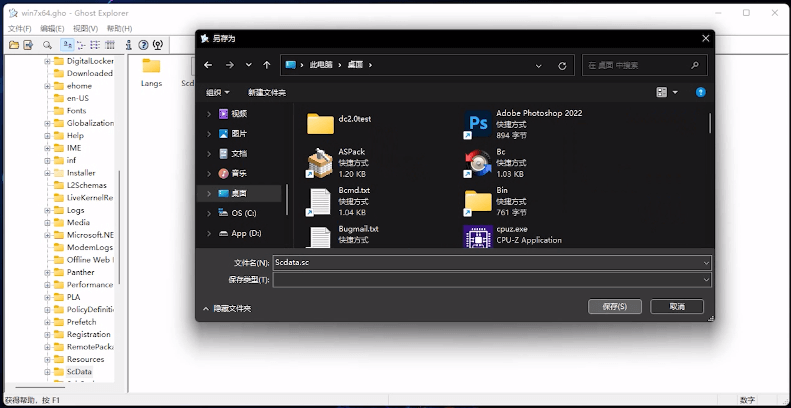
Task: Open the 编辑(E) menu
Action: point(52,29)
